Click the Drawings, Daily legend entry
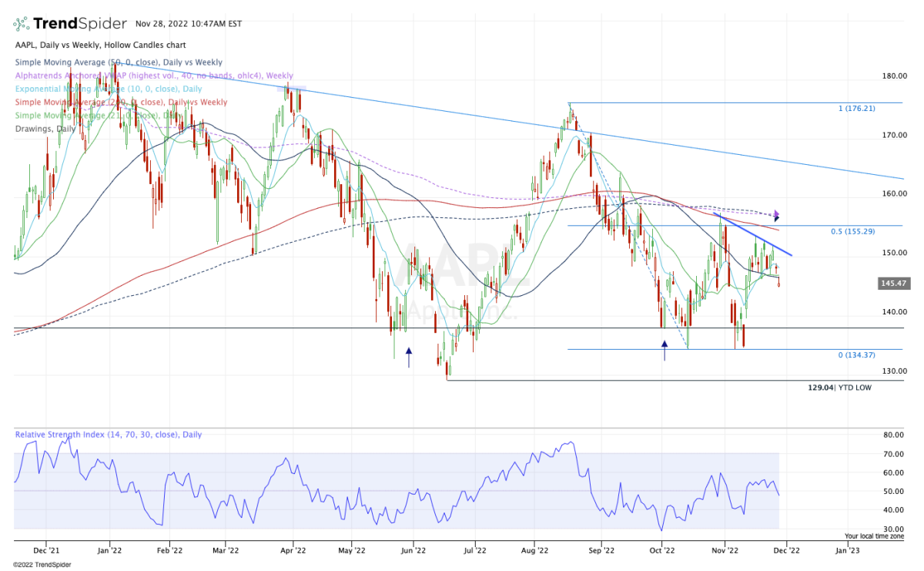924x571 pixels. (45, 129)
